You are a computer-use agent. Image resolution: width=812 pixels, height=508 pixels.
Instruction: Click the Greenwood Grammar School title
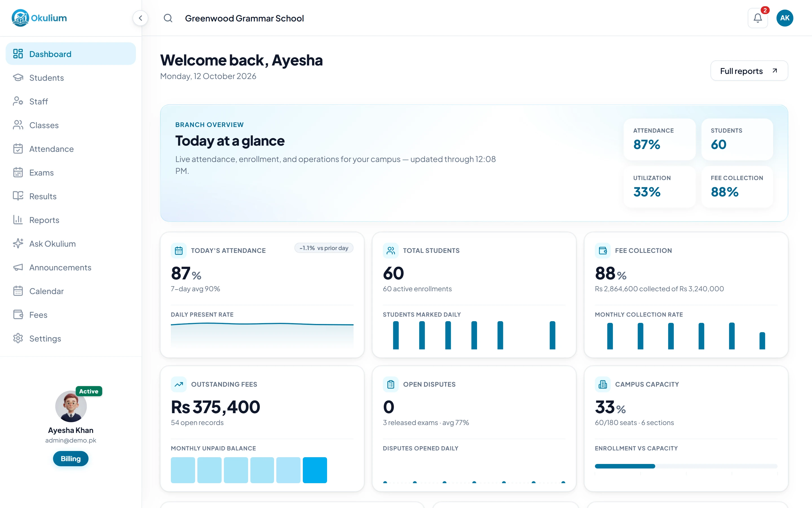coord(244,18)
